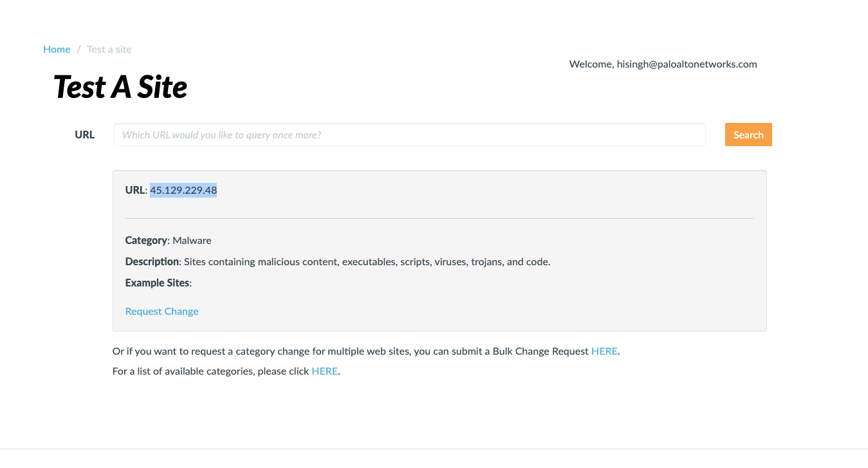Open the Home breadcrumb link
This screenshot has height=468, width=868.
(x=57, y=49)
